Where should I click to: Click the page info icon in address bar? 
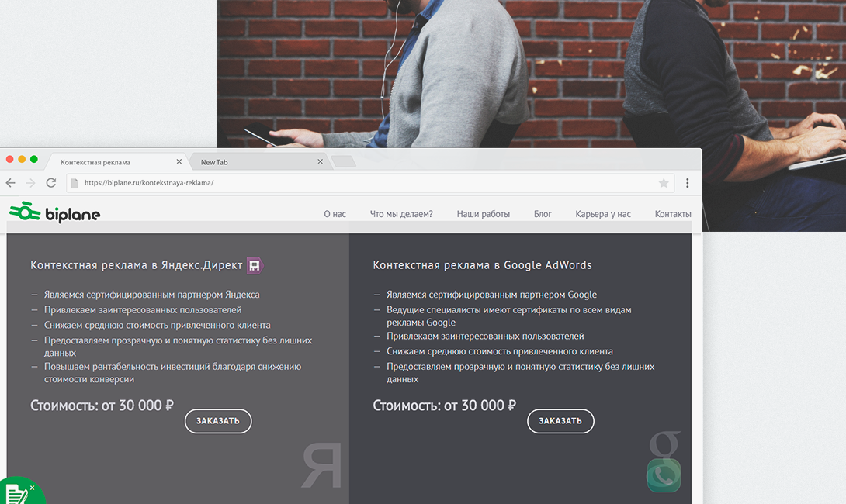[75, 183]
